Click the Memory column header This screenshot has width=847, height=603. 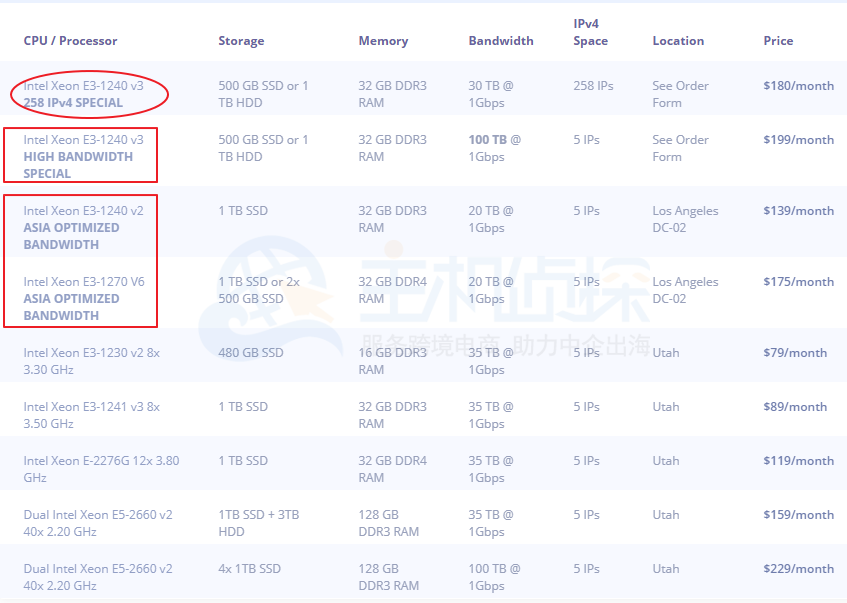[383, 41]
